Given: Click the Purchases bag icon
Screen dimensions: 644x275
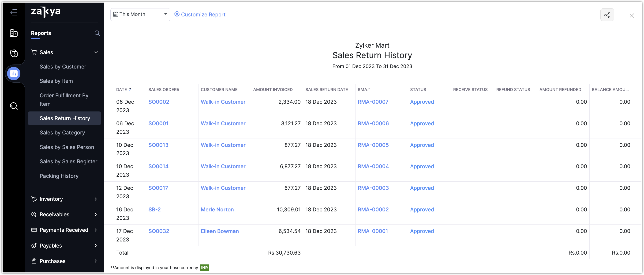Looking at the screenshot, I should tap(34, 261).
